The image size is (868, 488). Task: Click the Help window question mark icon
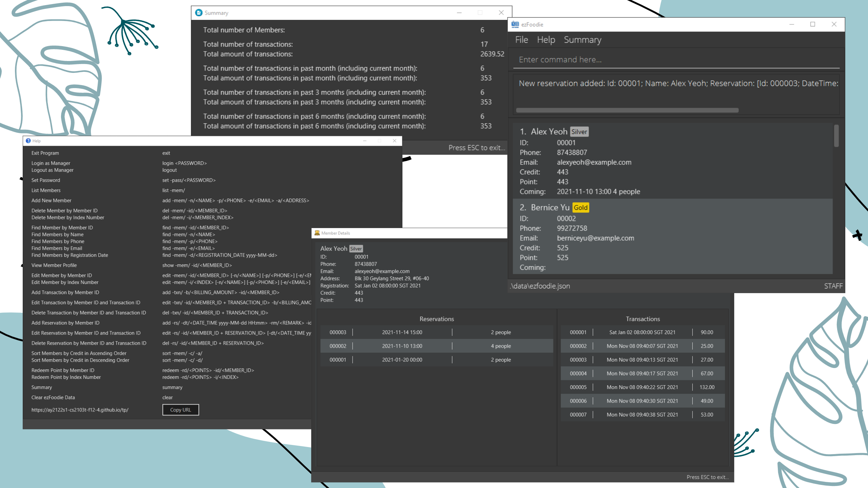pyautogui.click(x=28, y=141)
